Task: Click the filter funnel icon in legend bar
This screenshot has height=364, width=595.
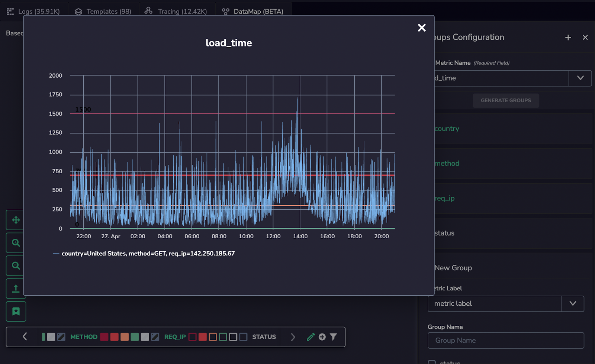Action: (334, 337)
